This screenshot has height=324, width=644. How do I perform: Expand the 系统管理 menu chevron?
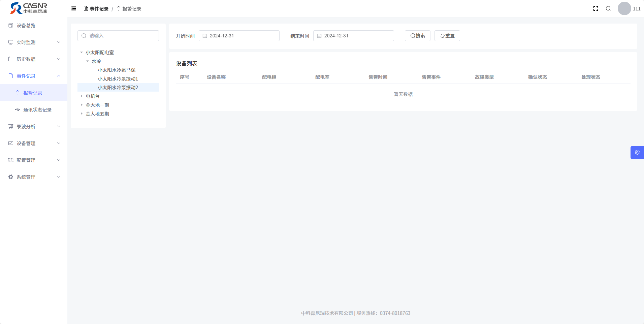point(59,177)
